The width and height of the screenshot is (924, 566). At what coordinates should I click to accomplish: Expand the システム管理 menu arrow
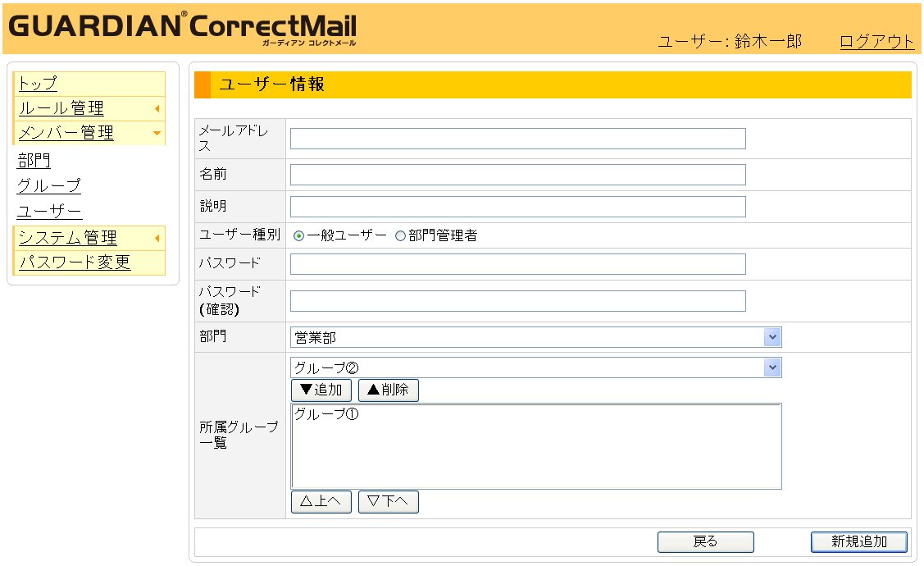point(157,238)
